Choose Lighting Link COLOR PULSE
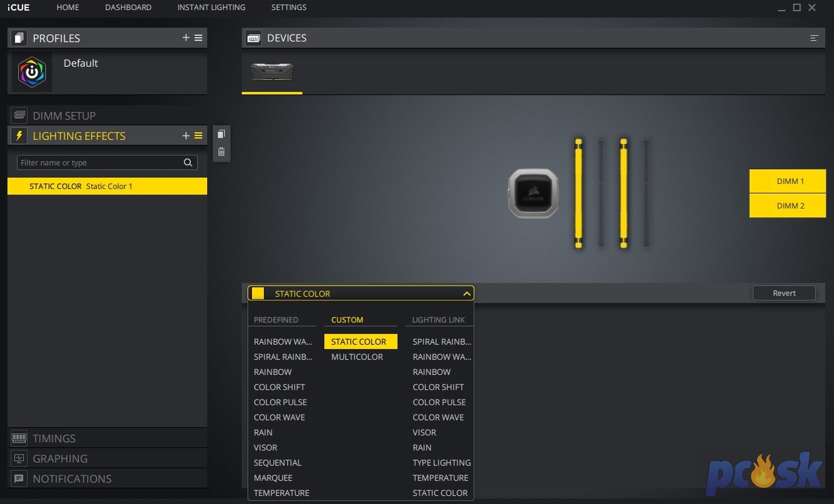834x504 pixels. pos(439,402)
